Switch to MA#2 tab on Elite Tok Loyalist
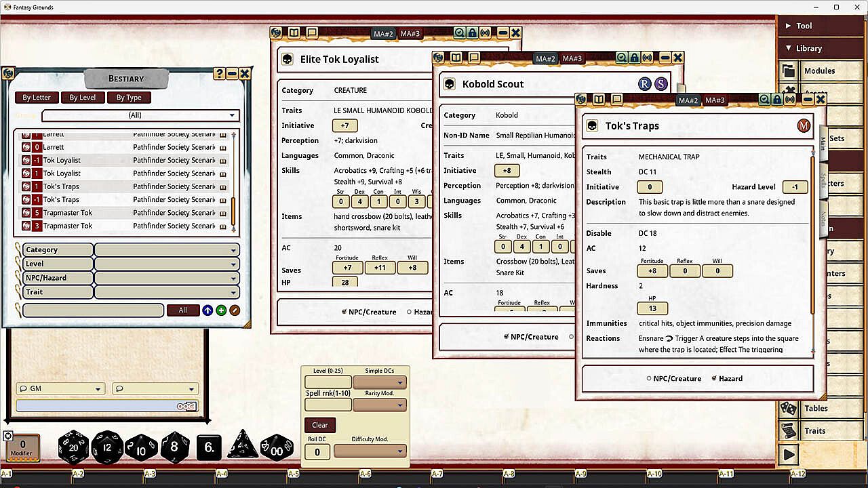Viewport: 868px width, 488px height. tap(383, 33)
